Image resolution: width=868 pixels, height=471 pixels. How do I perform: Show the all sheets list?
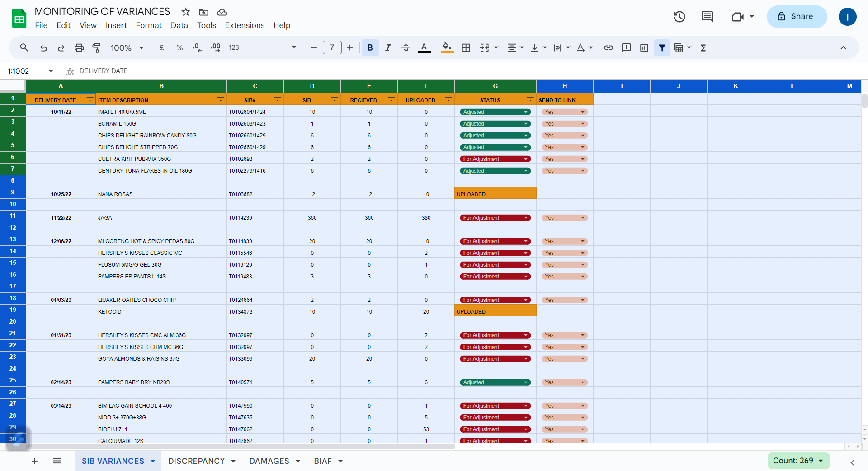click(57, 461)
